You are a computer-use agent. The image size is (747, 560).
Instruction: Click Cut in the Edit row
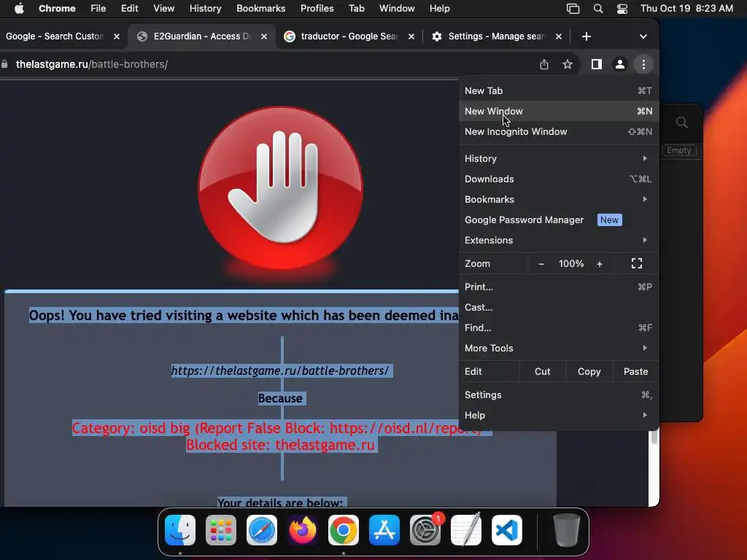(x=542, y=371)
